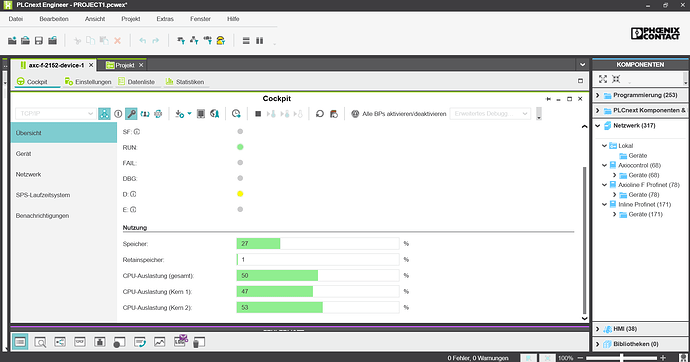The width and height of the screenshot is (690, 362).
Task: Select SPS-Laufzeitsystem in the sidebar
Action: 64,195
